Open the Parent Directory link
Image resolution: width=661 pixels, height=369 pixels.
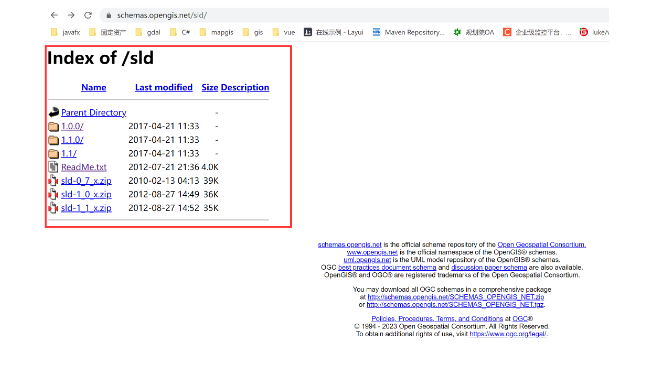94,113
